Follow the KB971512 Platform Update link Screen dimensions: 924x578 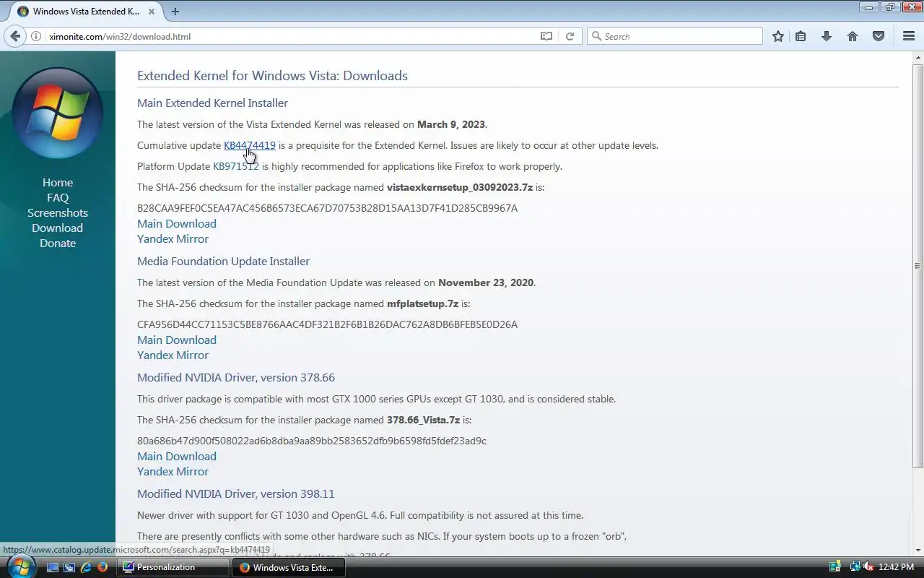pyautogui.click(x=235, y=166)
